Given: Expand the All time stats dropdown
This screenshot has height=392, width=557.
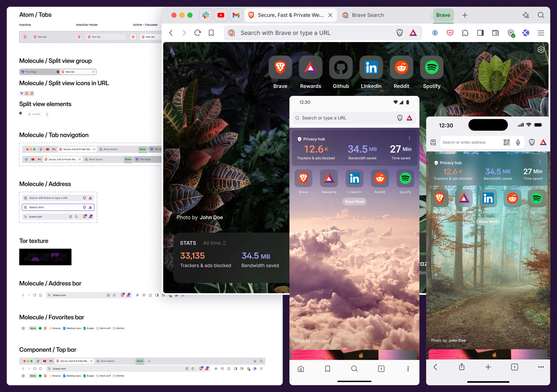Looking at the screenshot, I should [215, 243].
